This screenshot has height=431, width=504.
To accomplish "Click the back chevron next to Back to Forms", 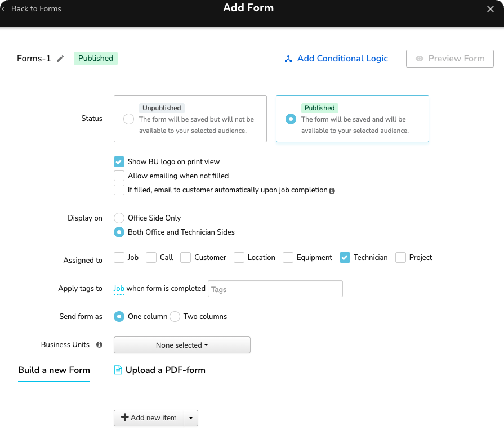I will (5, 8).
